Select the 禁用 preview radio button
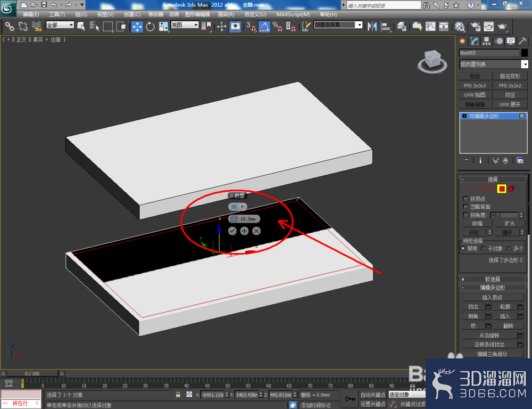Viewport: 532px width, 409px height. [x=463, y=248]
